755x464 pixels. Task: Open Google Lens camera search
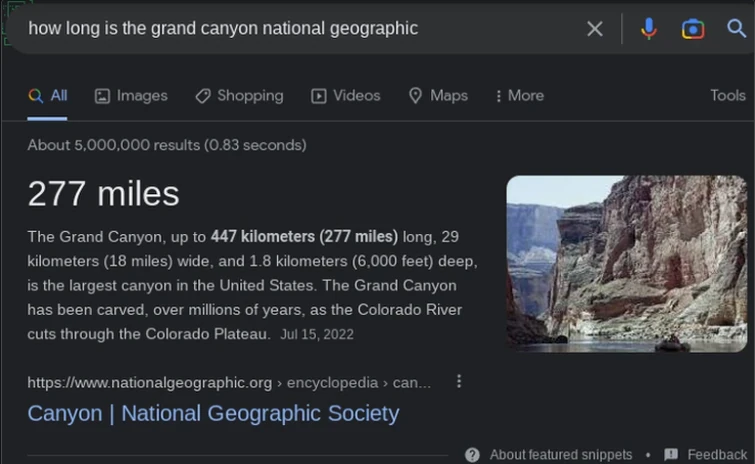[x=693, y=28]
